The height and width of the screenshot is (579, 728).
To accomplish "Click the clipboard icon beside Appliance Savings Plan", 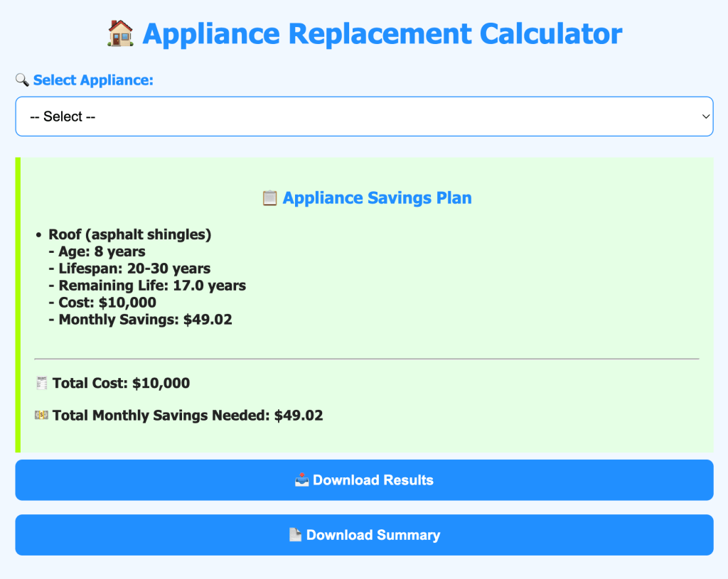I will click(x=269, y=197).
